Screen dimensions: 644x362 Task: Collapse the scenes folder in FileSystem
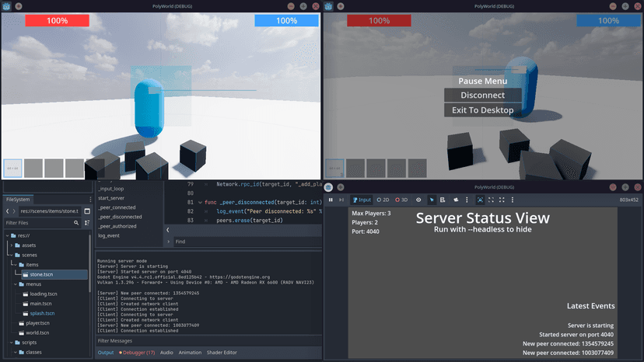point(11,255)
